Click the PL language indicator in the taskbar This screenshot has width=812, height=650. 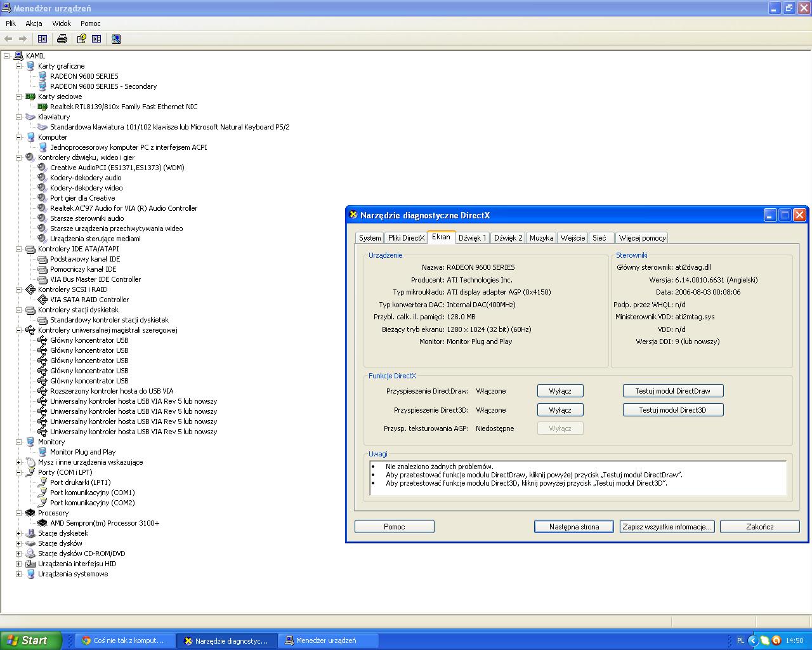click(x=740, y=640)
